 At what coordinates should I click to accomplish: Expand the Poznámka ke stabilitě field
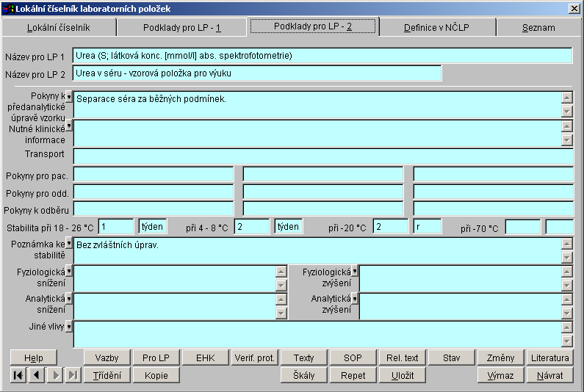pyautogui.click(x=69, y=243)
